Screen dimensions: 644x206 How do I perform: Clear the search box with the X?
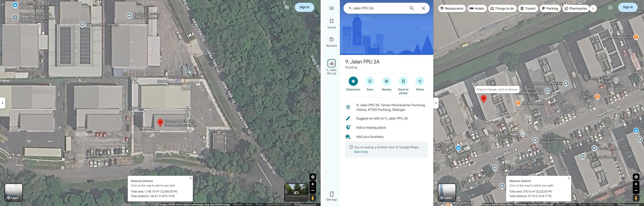point(423,8)
